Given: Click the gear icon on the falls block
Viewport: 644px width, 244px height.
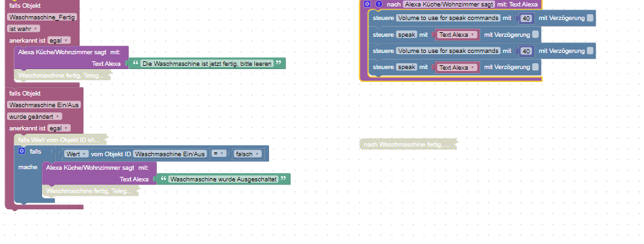Looking at the screenshot, I should pyautogui.click(x=22, y=151).
